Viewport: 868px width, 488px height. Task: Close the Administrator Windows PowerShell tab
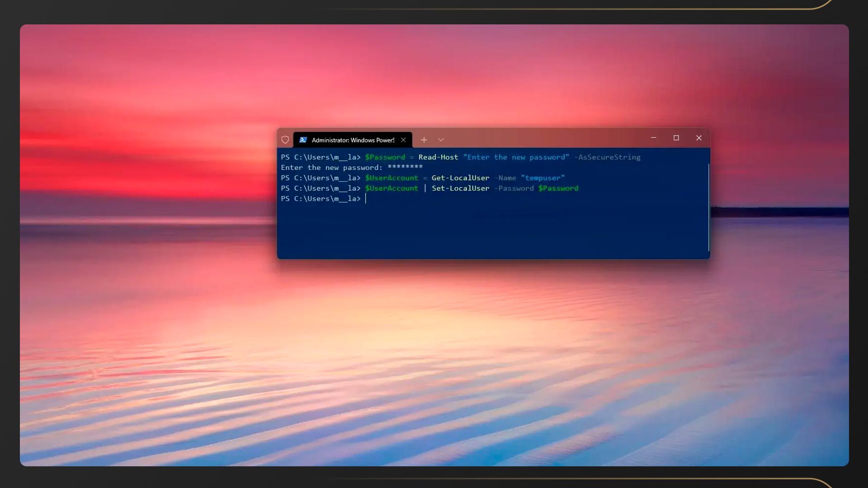(403, 140)
